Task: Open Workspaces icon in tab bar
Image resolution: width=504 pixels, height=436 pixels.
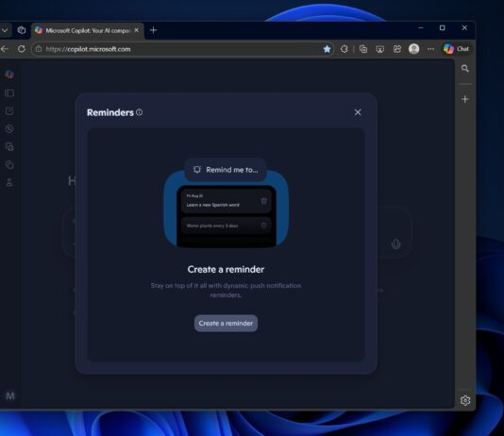Action: click(x=22, y=30)
